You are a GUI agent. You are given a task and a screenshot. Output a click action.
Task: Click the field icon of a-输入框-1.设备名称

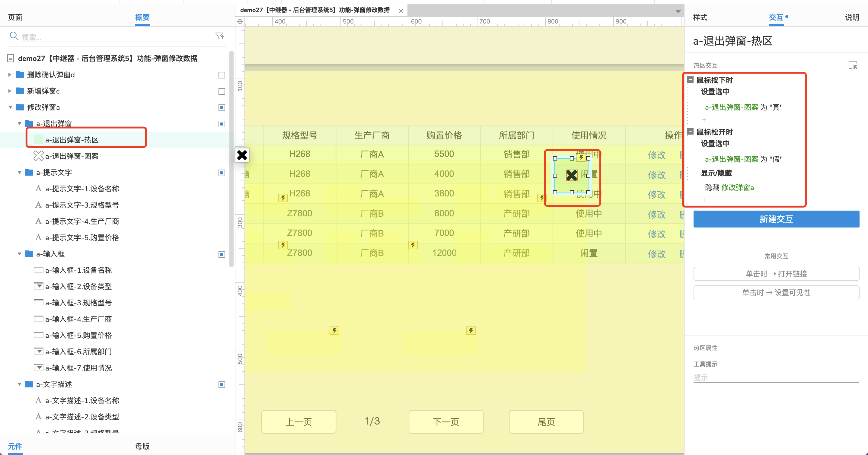38,270
